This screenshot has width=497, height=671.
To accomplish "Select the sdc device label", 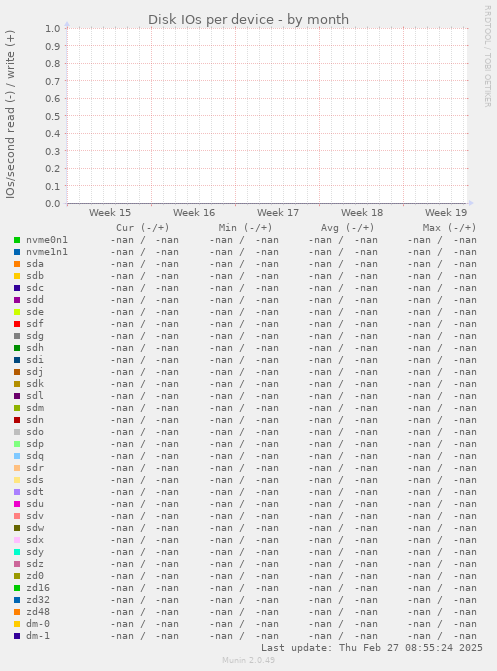I will click(35, 288).
